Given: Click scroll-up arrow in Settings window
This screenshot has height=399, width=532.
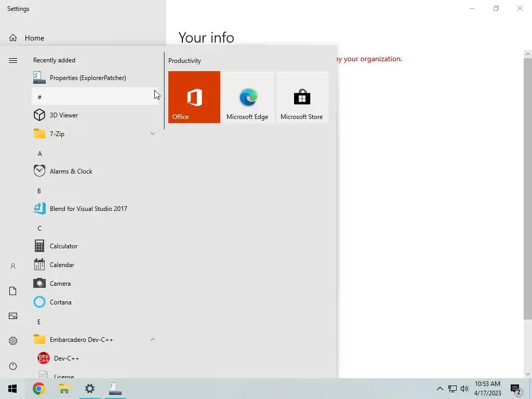Looking at the screenshot, I should coord(528,54).
